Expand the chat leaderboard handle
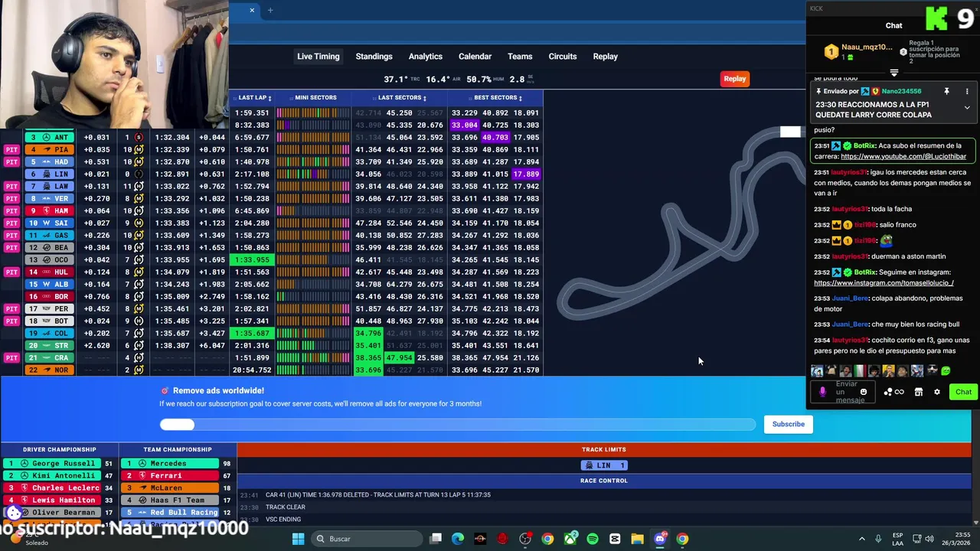The width and height of the screenshot is (980, 551). pos(893,73)
